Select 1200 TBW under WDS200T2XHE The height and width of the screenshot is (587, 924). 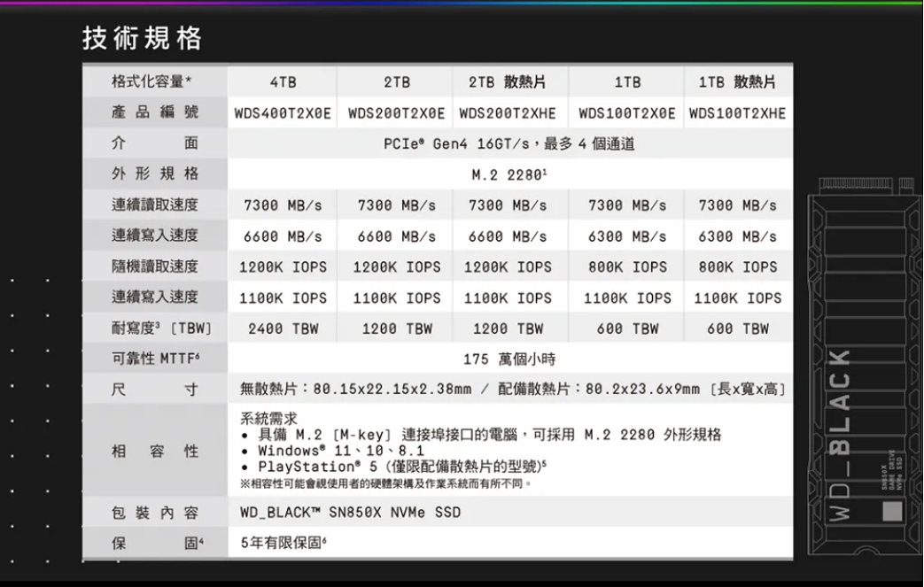click(x=508, y=328)
